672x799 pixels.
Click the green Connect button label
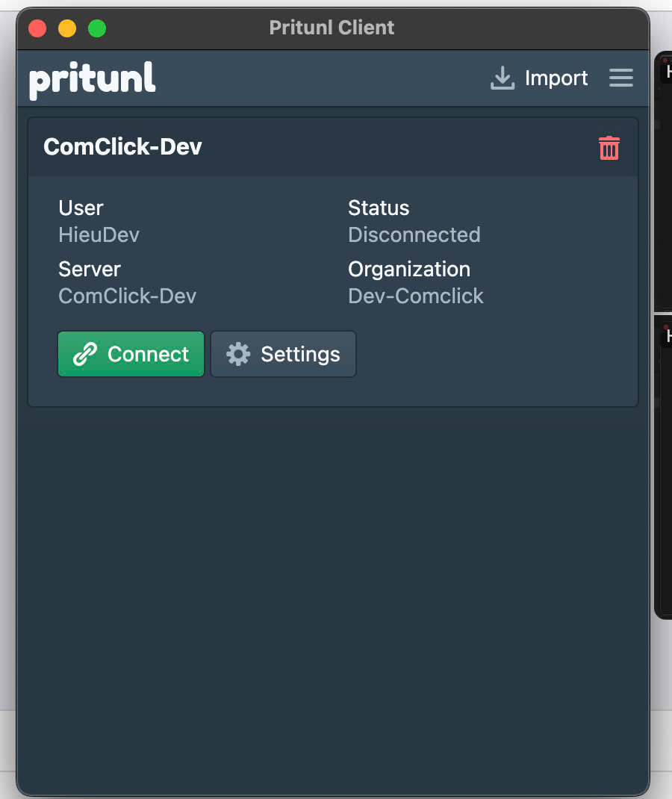(x=149, y=354)
